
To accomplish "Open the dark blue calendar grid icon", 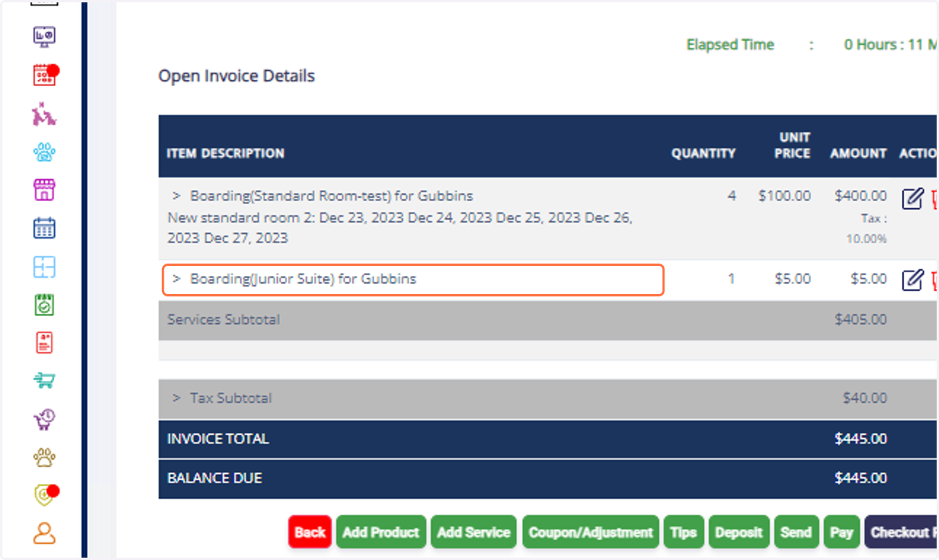I will click(45, 228).
